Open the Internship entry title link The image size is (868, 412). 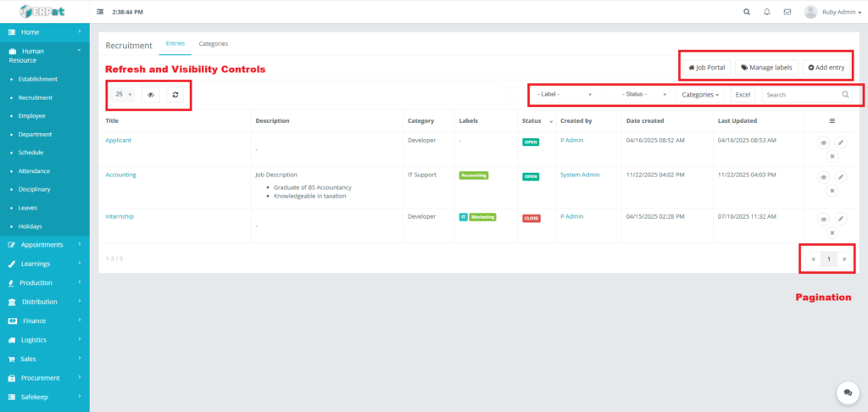(x=120, y=216)
